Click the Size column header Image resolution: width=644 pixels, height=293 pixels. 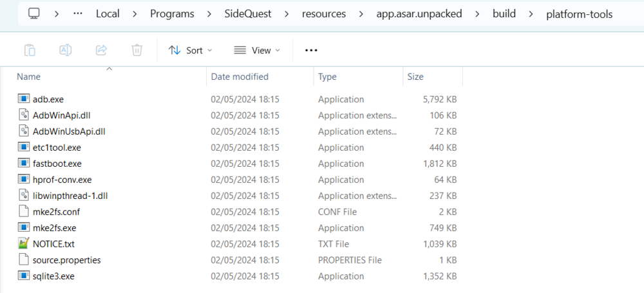pyautogui.click(x=415, y=77)
